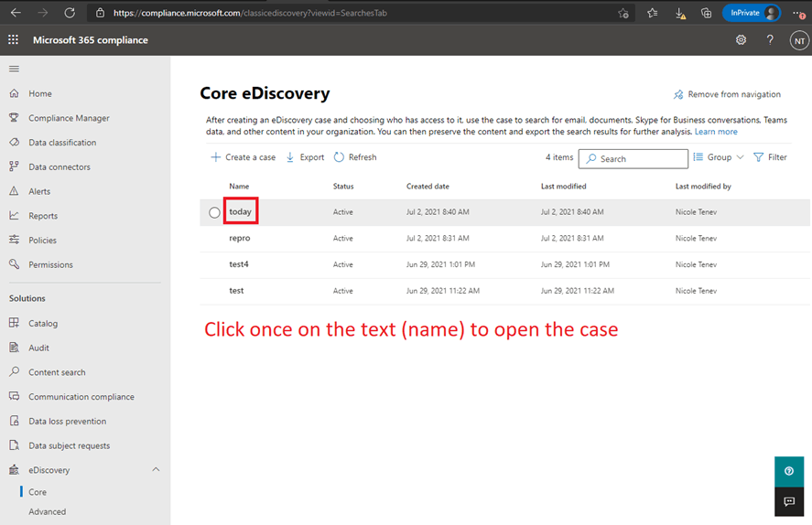This screenshot has width=812, height=525.
Task: Open browser collections icon
Action: (x=707, y=13)
